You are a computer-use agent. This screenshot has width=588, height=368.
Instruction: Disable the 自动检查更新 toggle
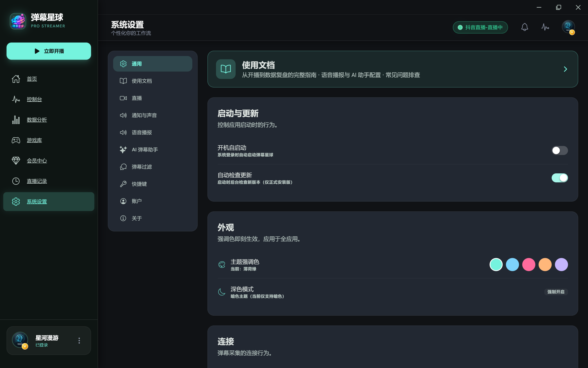[x=560, y=178]
